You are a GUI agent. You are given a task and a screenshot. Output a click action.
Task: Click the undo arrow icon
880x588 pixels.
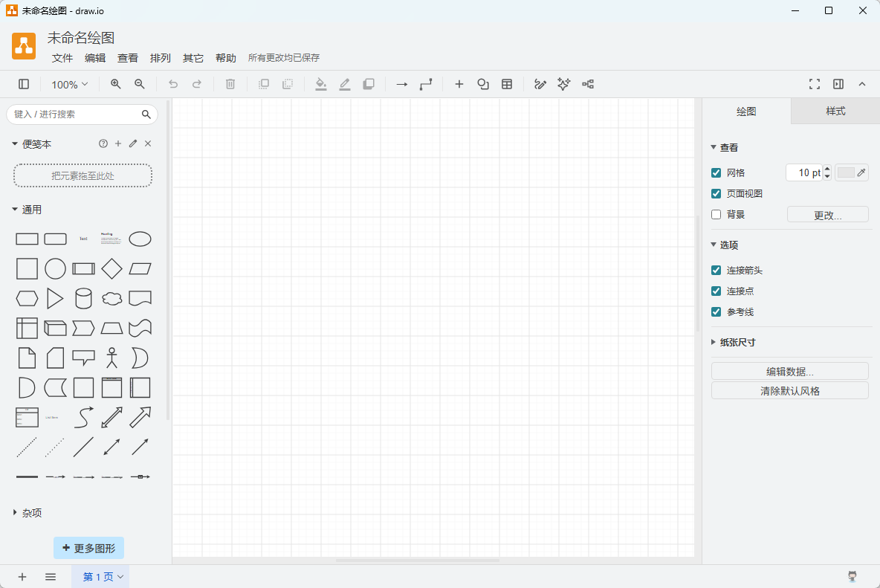pyautogui.click(x=173, y=84)
